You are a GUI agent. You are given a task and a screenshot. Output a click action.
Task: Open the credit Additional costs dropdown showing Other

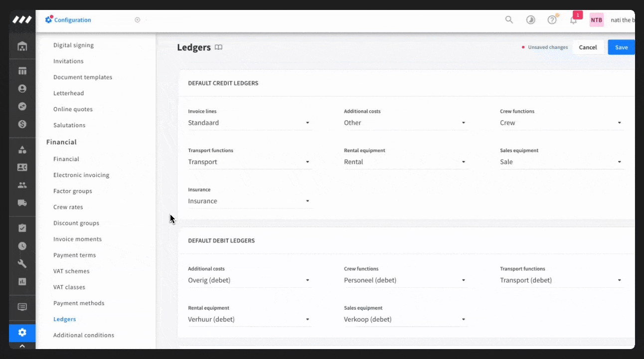[406, 123]
